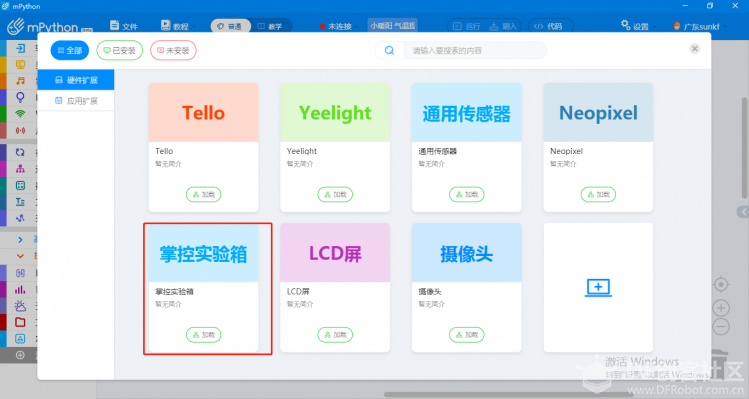
Task: Show 全部 extensions filter
Action: coord(70,50)
